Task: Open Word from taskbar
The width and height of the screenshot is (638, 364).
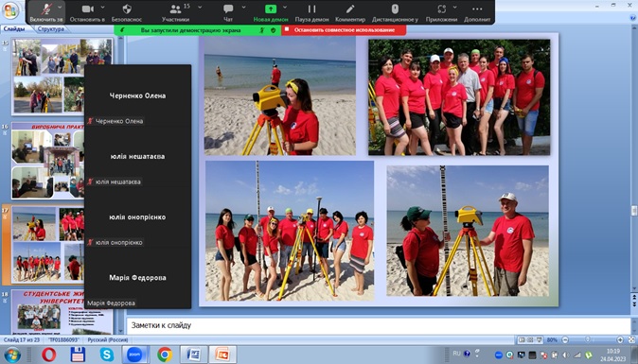Action: pos(194,355)
